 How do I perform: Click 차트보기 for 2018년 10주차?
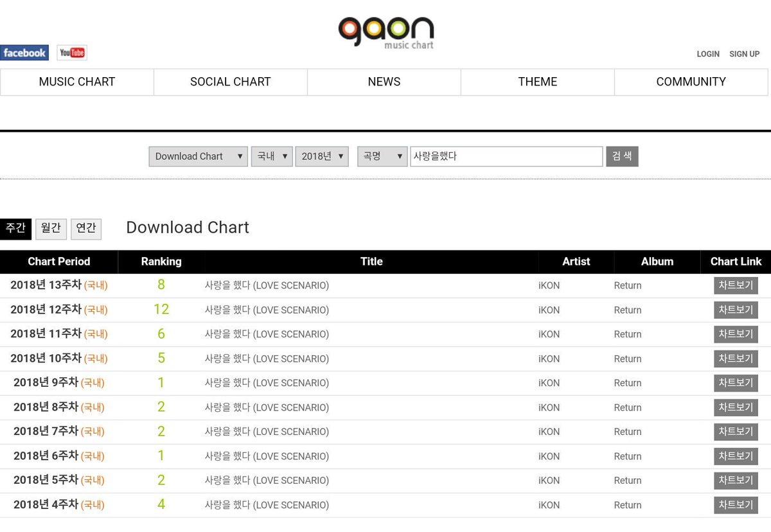point(736,359)
